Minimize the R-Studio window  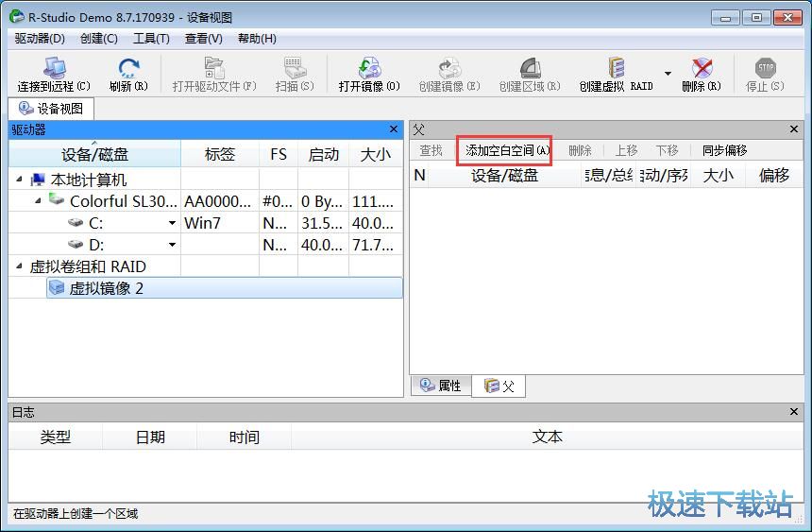[725, 18]
